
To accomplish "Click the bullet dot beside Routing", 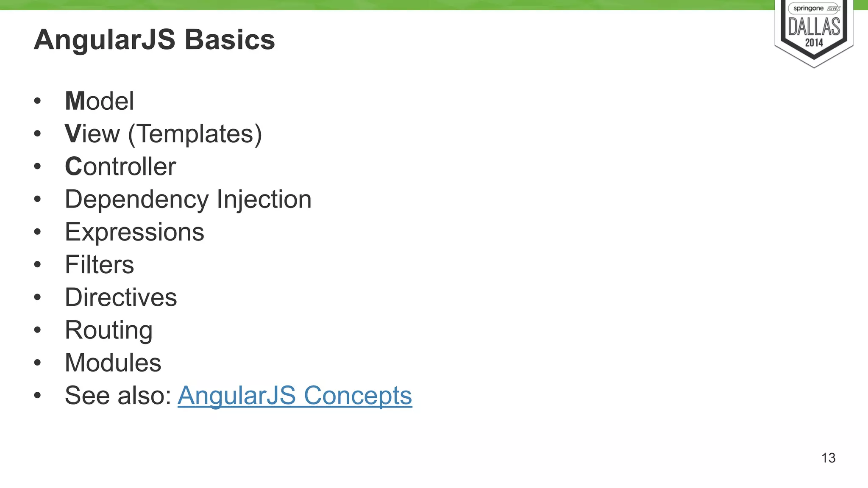I will coord(37,330).
